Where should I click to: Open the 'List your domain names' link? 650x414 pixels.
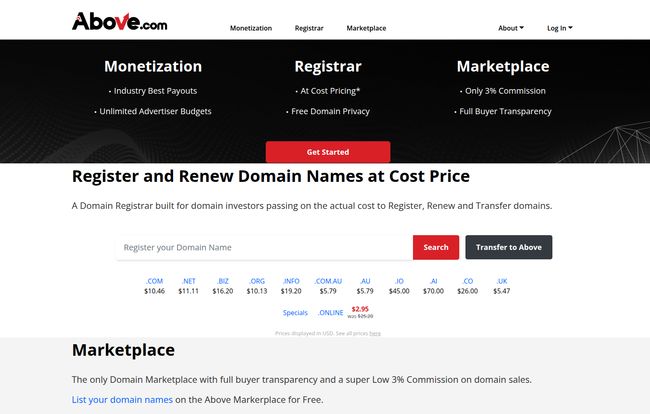pyautogui.click(x=122, y=399)
